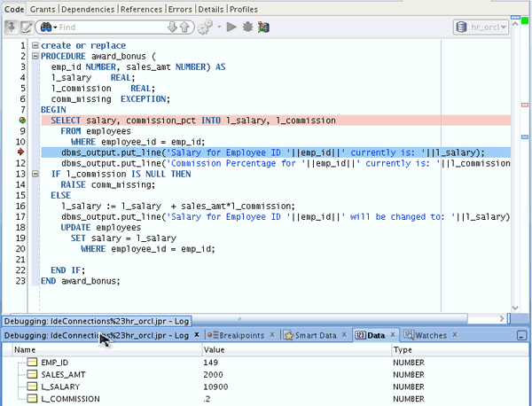Close the Watches tab
Viewport: 532px width, 406px height.
pos(454,335)
